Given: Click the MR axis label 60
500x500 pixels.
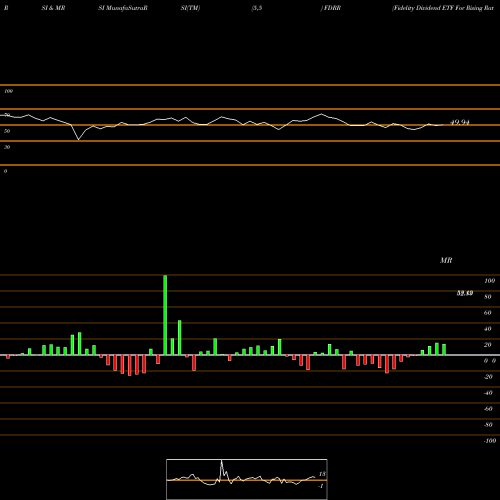Looking at the screenshot, I should click(487, 313).
